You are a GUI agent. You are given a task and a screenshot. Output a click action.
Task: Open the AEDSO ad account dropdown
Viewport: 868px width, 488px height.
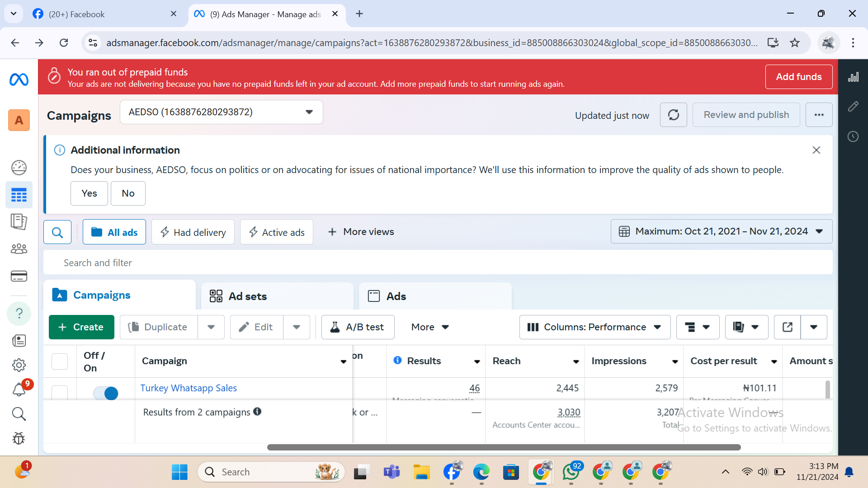(x=222, y=112)
